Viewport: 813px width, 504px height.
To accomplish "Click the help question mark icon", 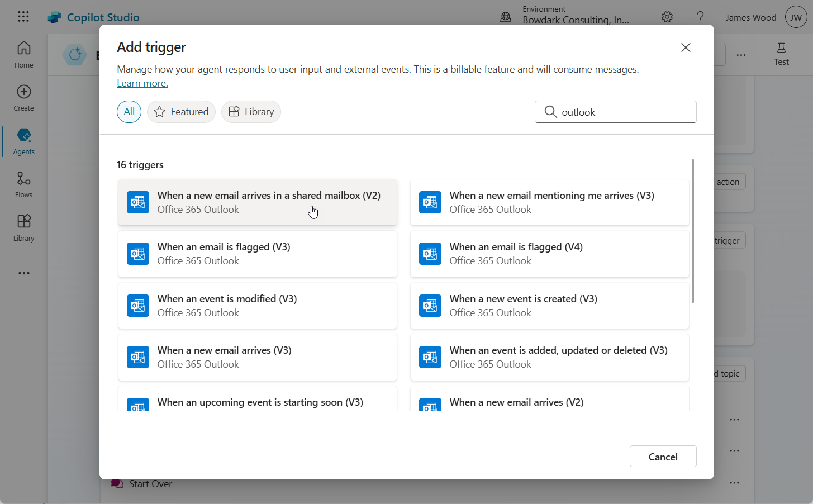I will coord(700,17).
